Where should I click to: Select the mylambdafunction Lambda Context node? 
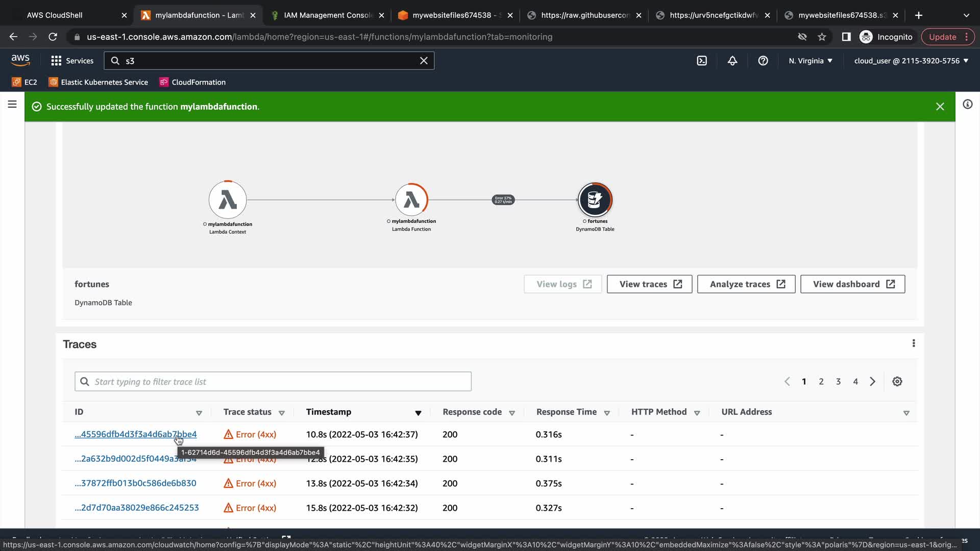pos(228,199)
